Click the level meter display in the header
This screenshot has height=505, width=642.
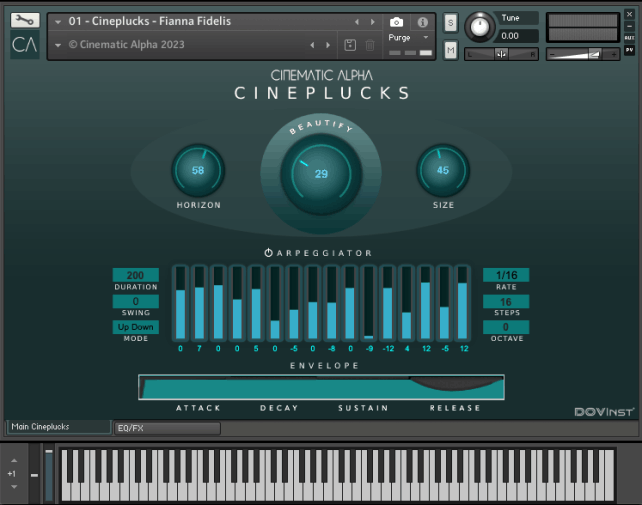tap(583, 28)
